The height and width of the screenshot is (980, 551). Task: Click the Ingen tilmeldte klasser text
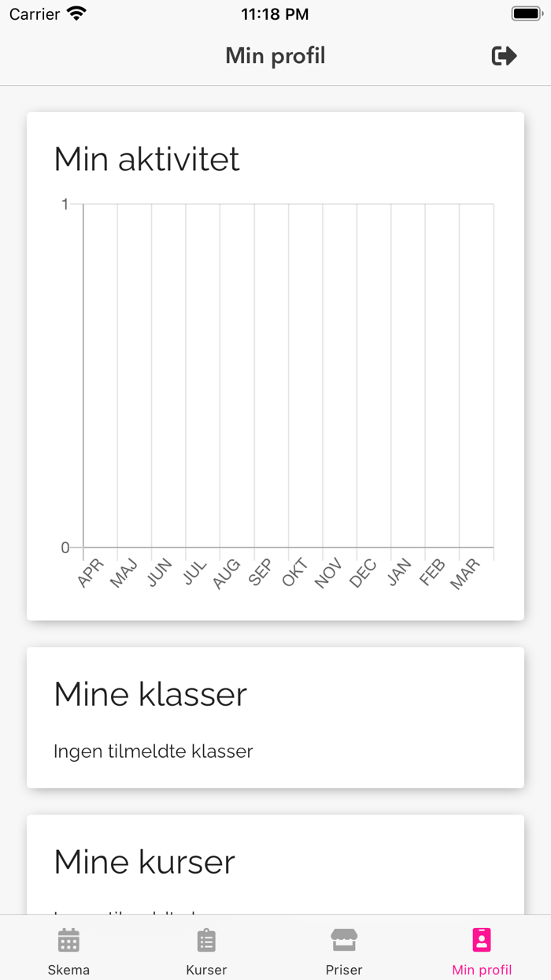[153, 752]
